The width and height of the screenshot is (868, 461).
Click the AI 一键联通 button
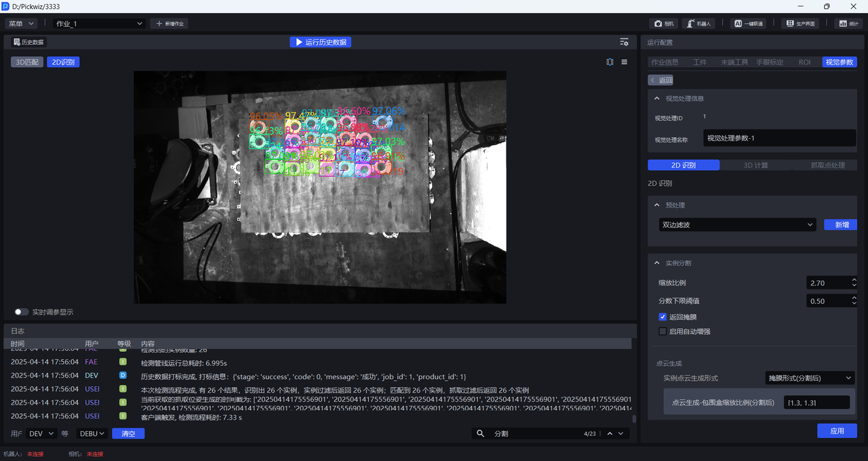click(x=748, y=24)
